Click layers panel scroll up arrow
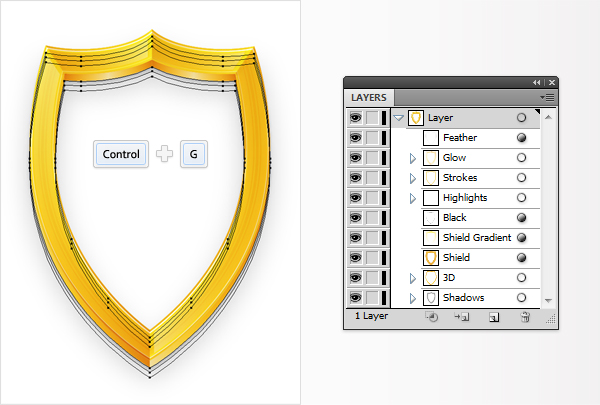The width and height of the screenshot is (600, 405). click(548, 117)
